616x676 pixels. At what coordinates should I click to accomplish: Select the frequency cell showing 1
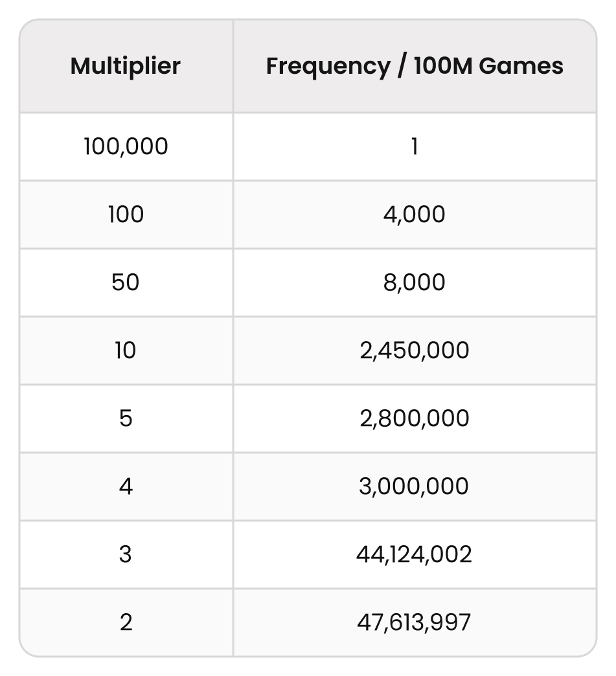(415, 146)
